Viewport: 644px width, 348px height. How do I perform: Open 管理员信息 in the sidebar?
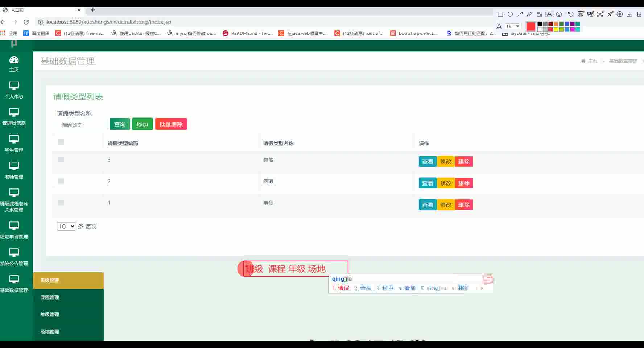(14, 117)
